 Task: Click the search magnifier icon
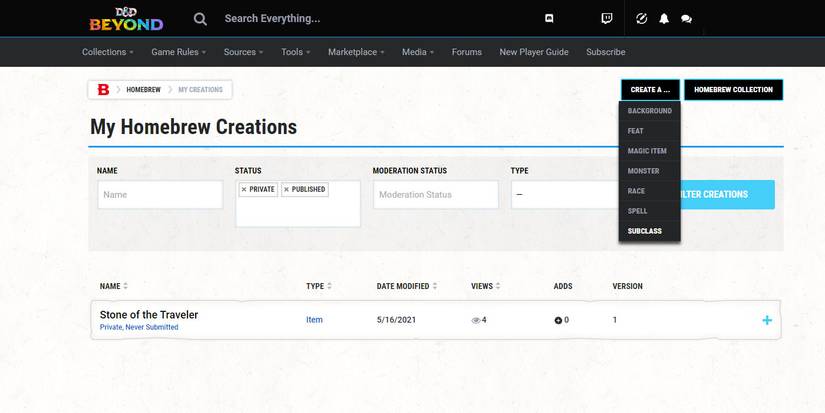[x=200, y=18]
